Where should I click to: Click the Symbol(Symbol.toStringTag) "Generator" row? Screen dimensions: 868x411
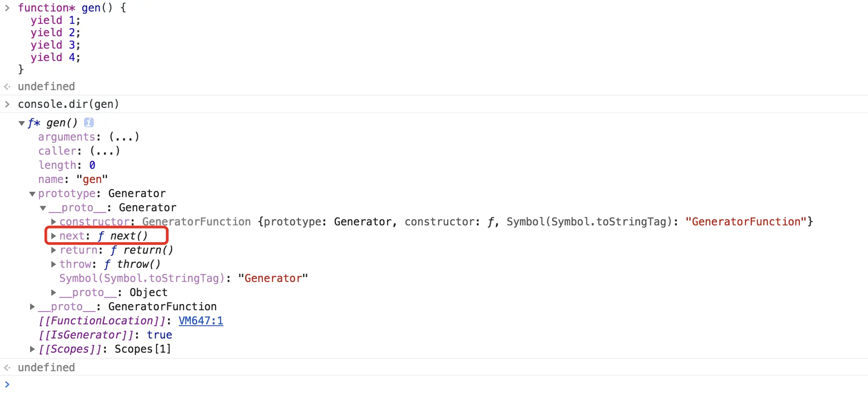(x=183, y=278)
